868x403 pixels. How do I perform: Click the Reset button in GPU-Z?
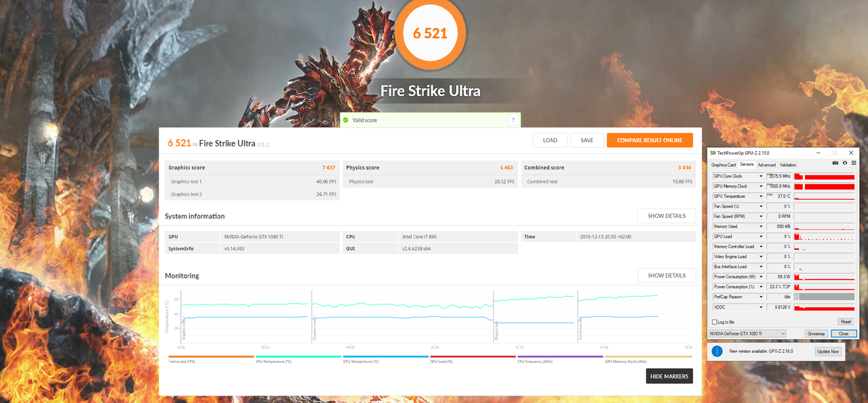846,322
